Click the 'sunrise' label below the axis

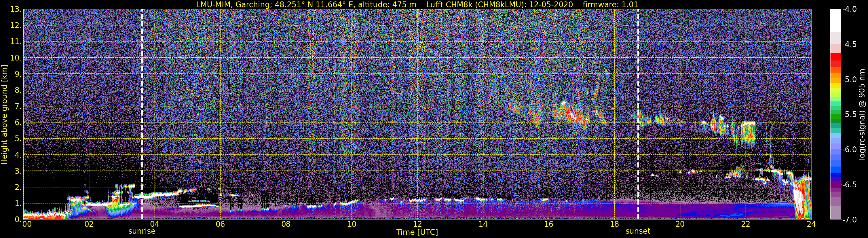click(142, 231)
